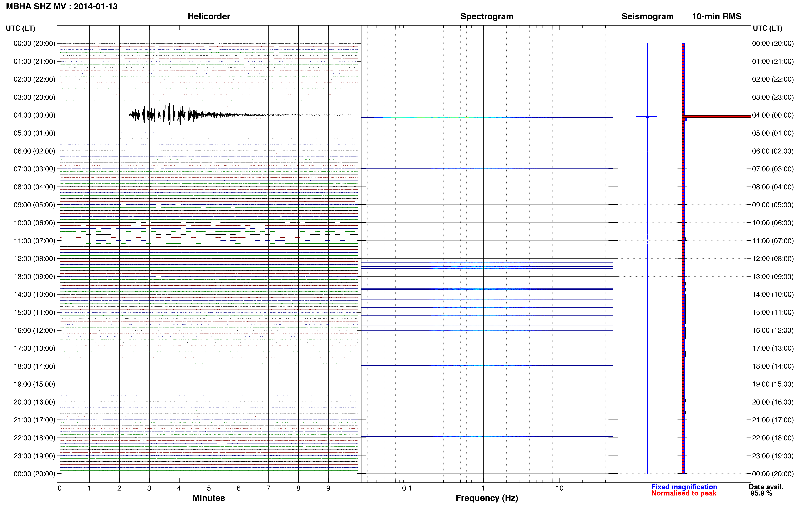
Task: Click the Normalised to peak legend text
Action: click(684, 493)
